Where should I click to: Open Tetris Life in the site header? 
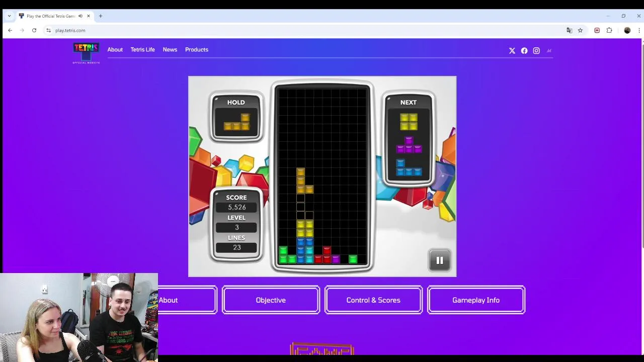point(142,50)
